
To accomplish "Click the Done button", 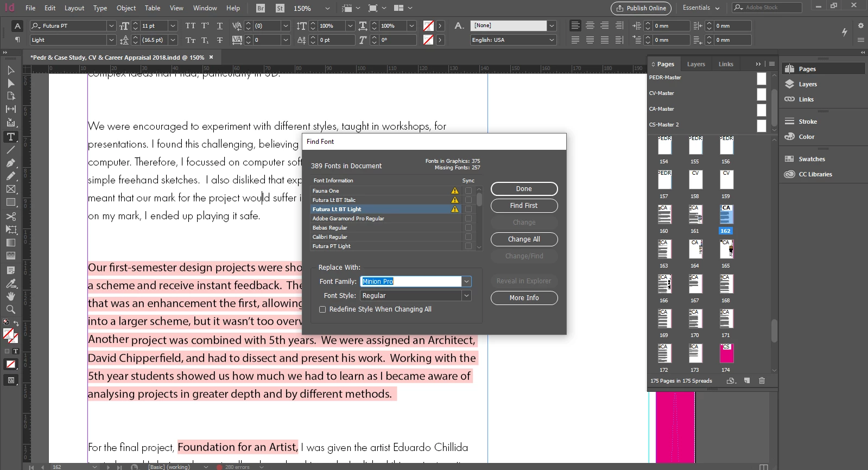I will pyautogui.click(x=524, y=189).
